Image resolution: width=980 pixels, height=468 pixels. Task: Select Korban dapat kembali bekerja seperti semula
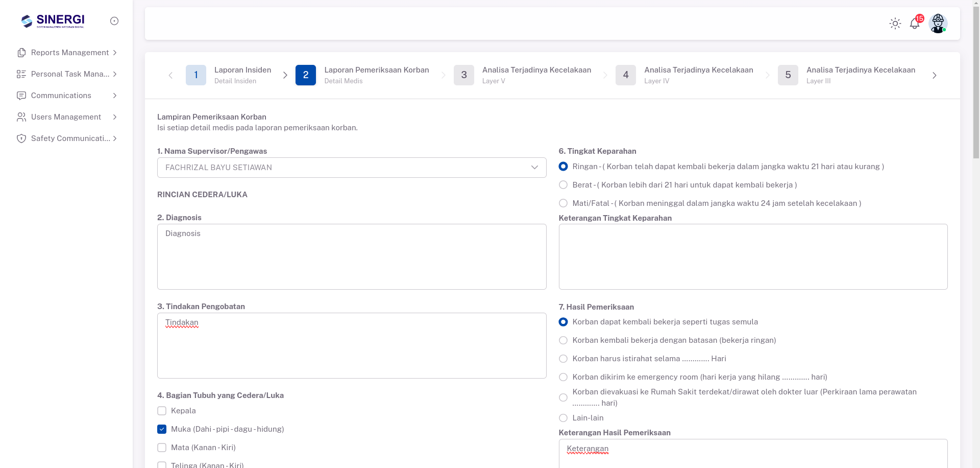pyautogui.click(x=563, y=322)
